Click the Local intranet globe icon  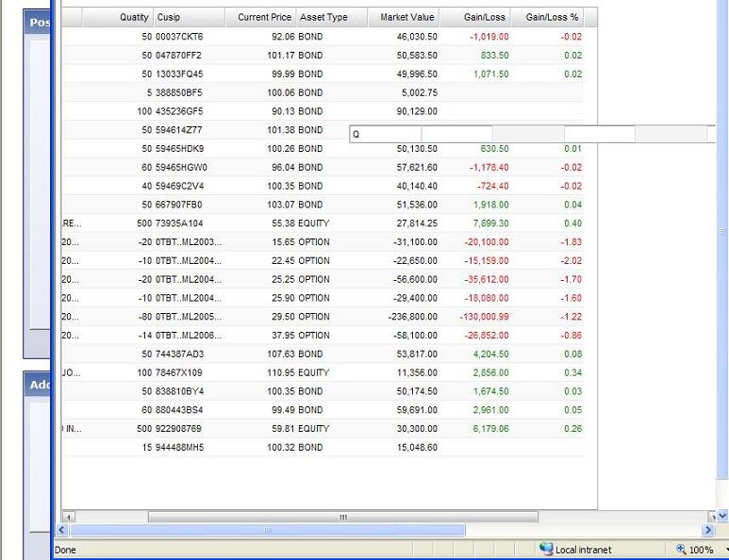point(546,550)
